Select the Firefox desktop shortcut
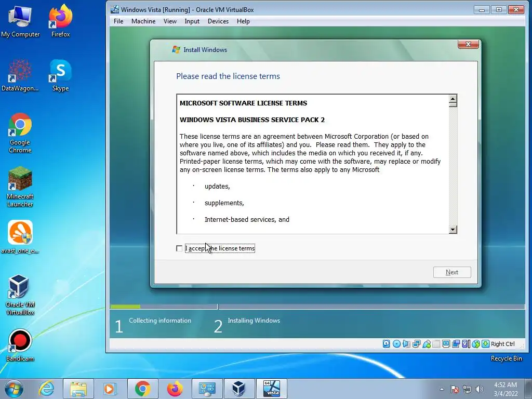The width and height of the screenshot is (532, 399). coord(60,21)
